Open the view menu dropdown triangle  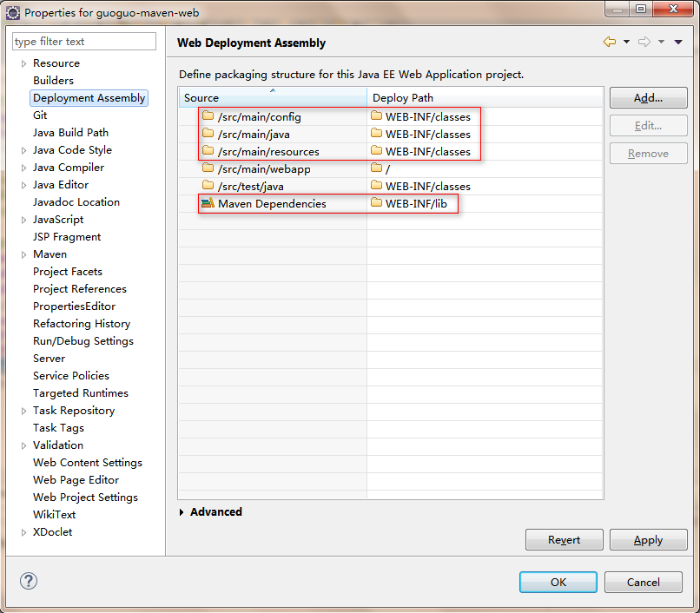pyautogui.click(x=678, y=42)
